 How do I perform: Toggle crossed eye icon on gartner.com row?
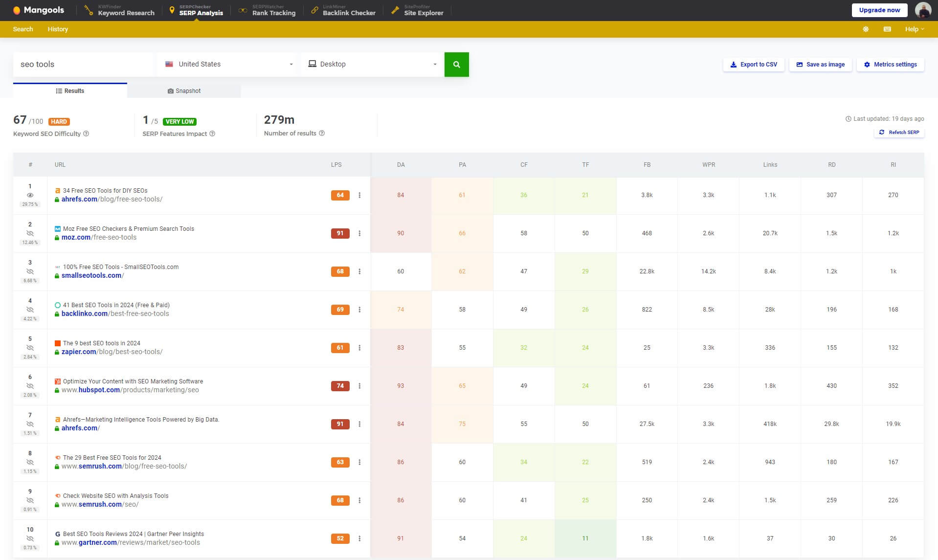click(x=30, y=538)
